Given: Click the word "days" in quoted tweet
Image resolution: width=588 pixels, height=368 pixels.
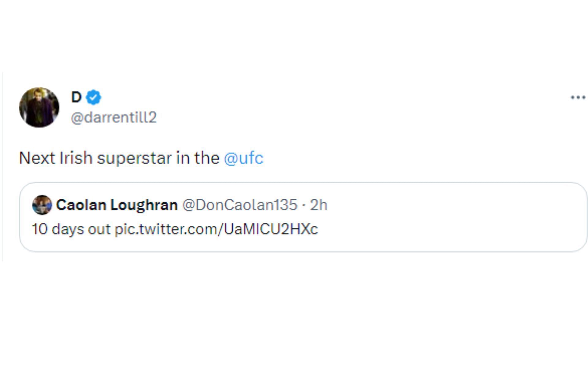Looking at the screenshot, I should (68, 229).
